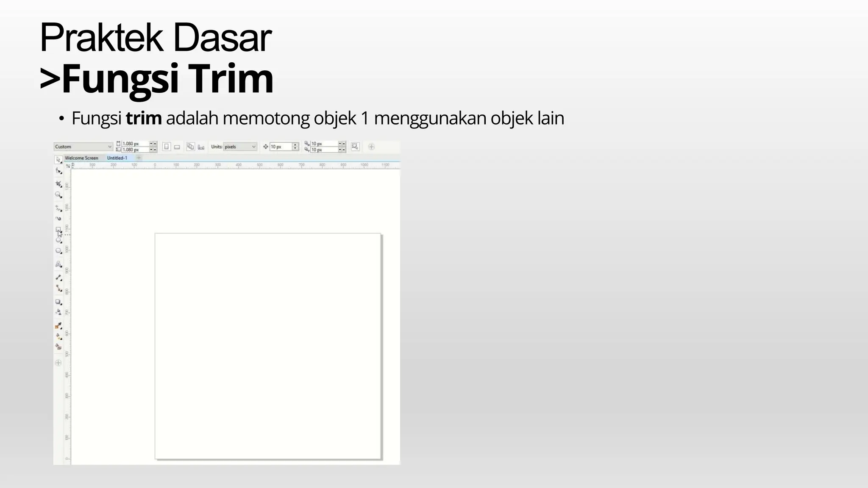The image size is (868, 488).
Task: Select the Pick tool arrow
Action: pyautogui.click(x=58, y=160)
